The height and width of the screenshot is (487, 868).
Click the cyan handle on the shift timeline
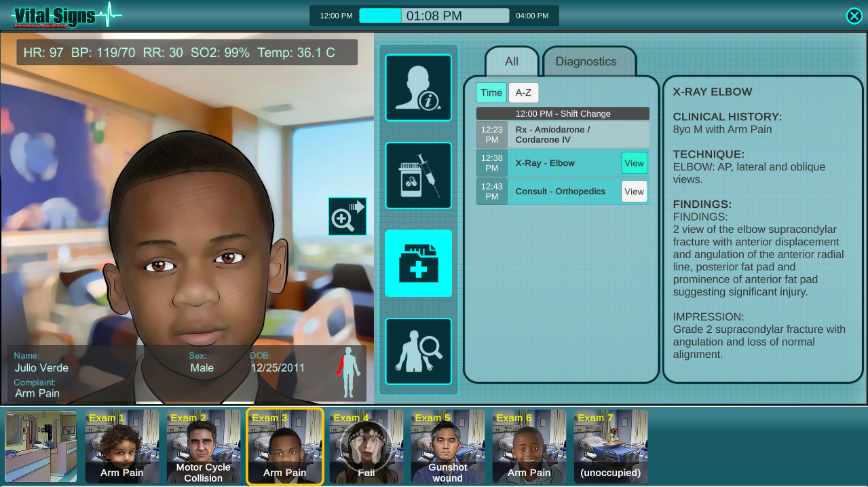[x=380, y=14]
